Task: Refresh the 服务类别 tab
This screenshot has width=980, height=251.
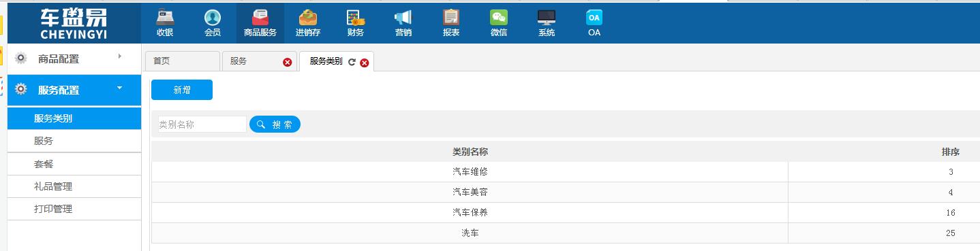Action: 352,62
